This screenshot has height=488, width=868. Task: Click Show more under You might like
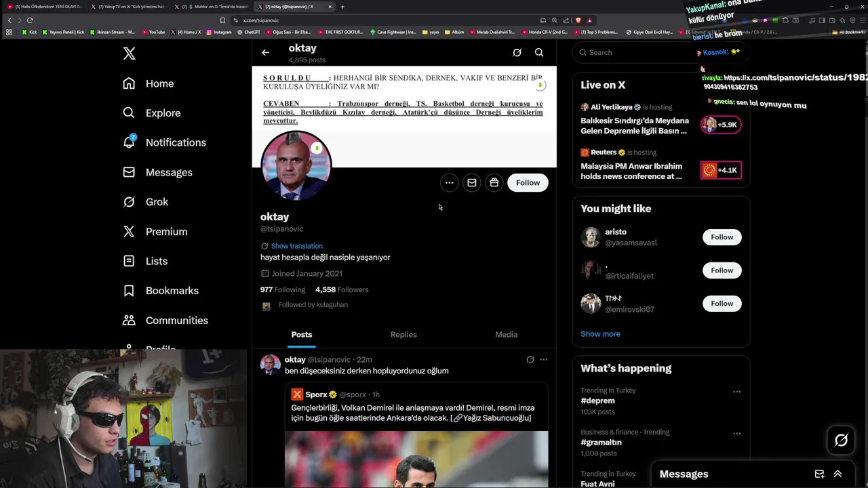600,334
